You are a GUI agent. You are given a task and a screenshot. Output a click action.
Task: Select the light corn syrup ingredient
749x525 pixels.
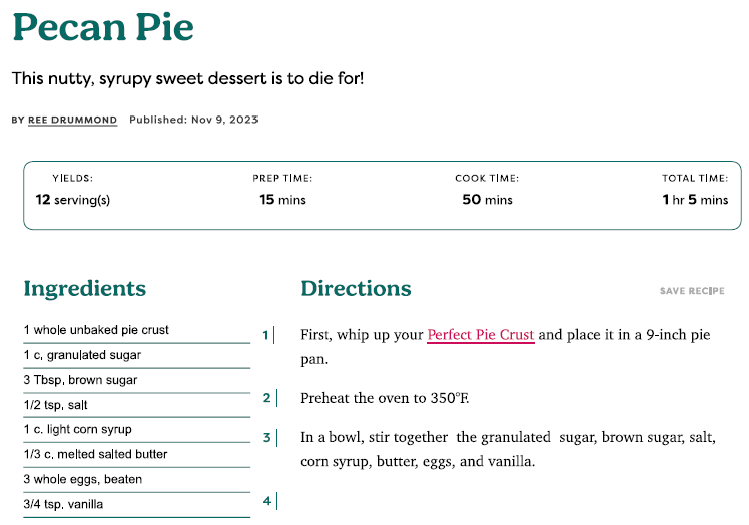pyautogui.click(x=137, y=429)
